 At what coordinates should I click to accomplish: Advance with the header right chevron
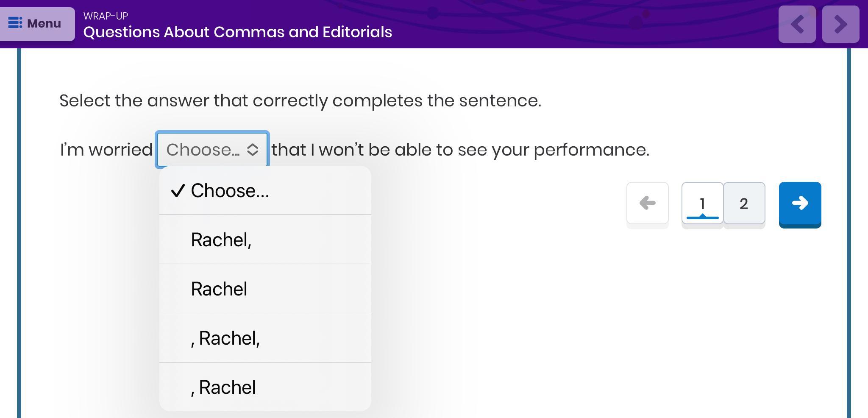pyautogui.click(x=840, y=24)
